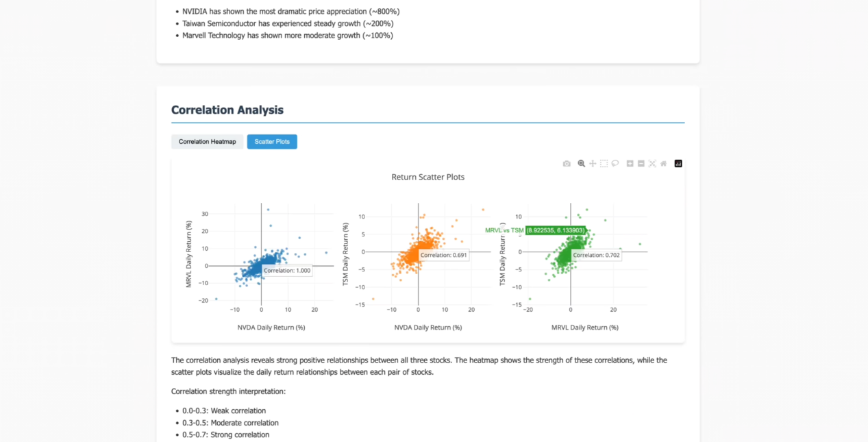
Task: Click the MRVL vs TSM hover tooltip
Action: pos(556,231)
